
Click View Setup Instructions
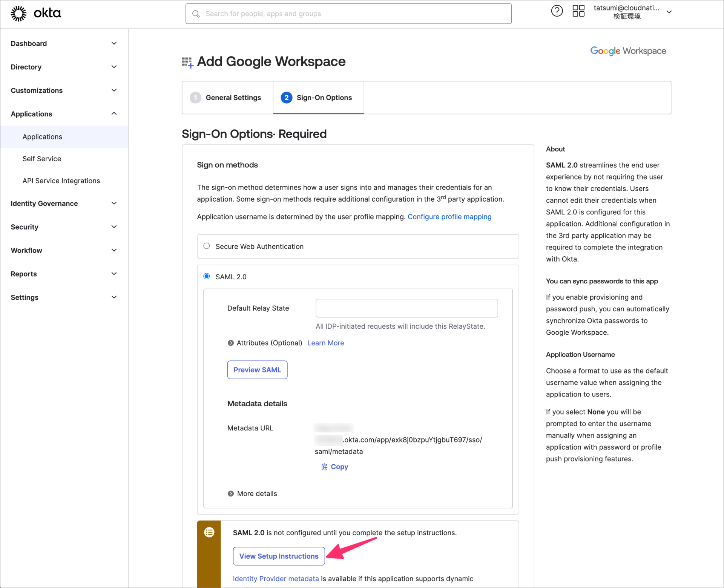click(279, 556)
